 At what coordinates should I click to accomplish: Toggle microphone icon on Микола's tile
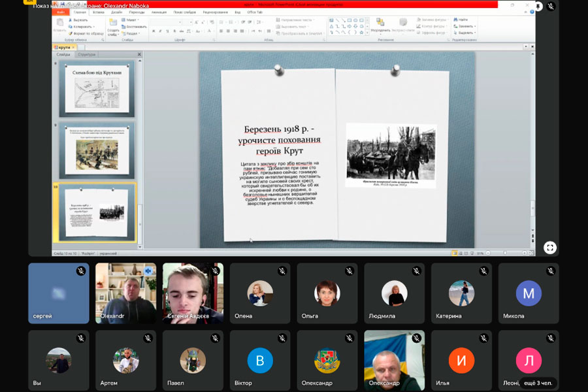pos(551,271)
